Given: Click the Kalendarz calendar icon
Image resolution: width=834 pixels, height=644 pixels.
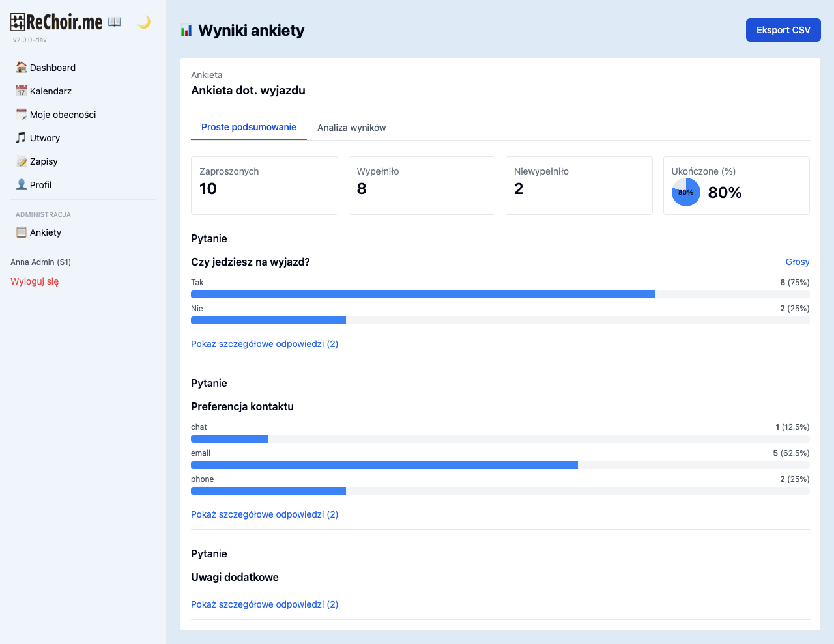Looking at the screenshot, I should click(22, 91).
